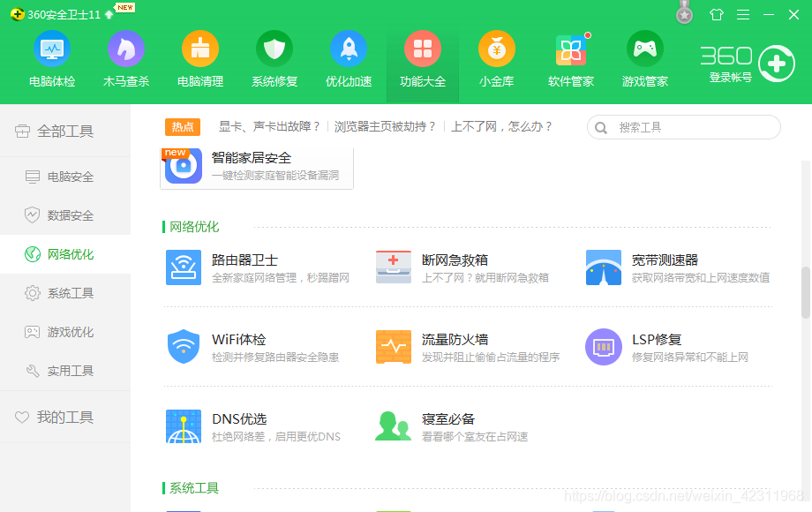812x512 pixels.
Task: Click 杜绝网络差，启用更优DNS description
Action: [276, 437]
